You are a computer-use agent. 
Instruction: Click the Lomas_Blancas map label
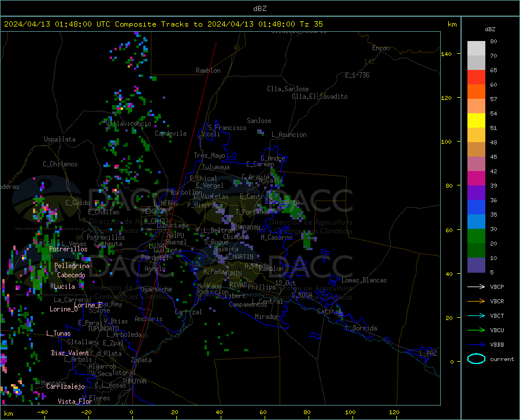pos(364,280)
